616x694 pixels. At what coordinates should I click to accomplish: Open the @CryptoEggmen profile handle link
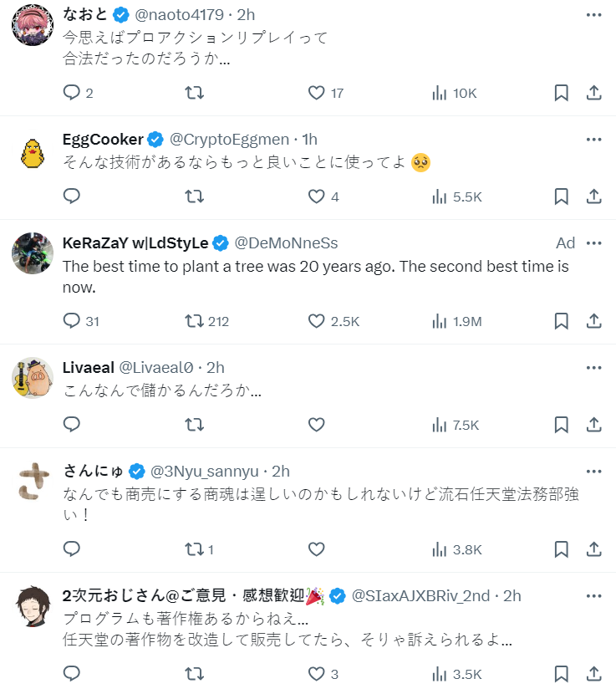coord(230,139)
